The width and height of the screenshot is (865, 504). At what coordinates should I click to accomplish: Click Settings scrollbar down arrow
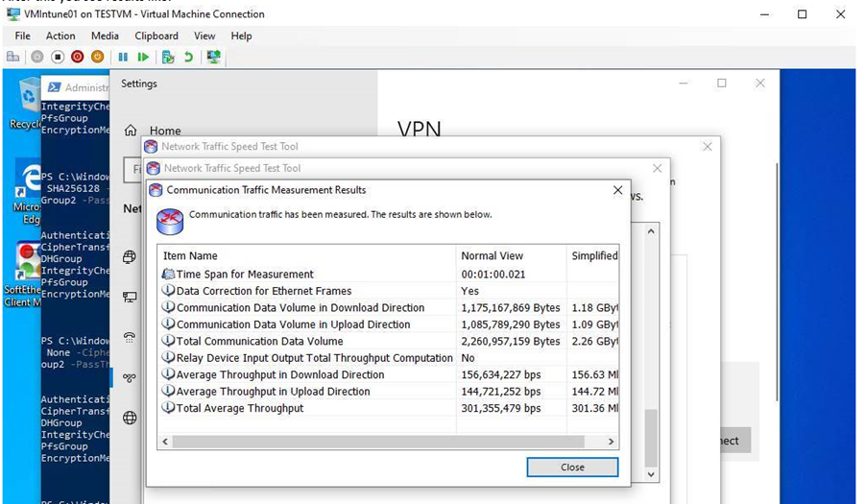[x=651, y=474]
